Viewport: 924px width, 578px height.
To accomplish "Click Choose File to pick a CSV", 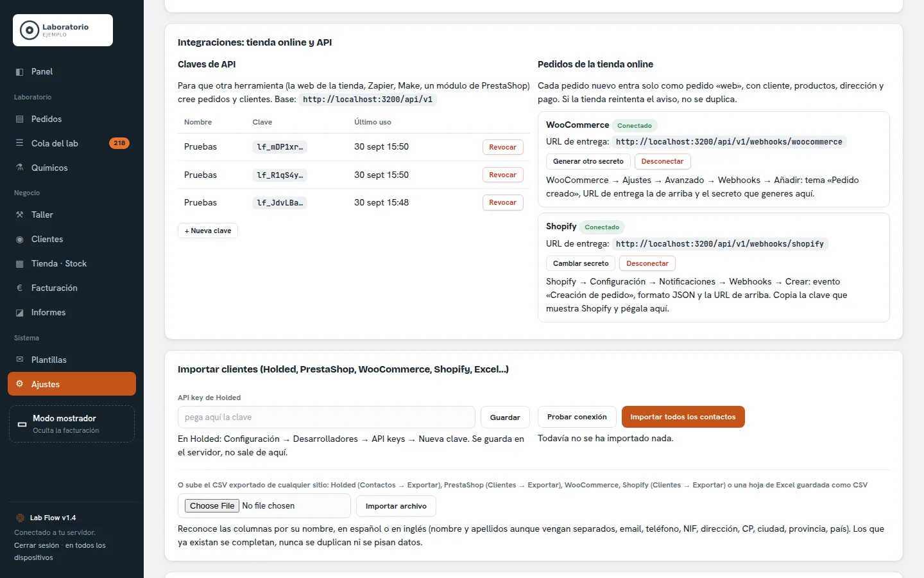I will coord(212,506).
